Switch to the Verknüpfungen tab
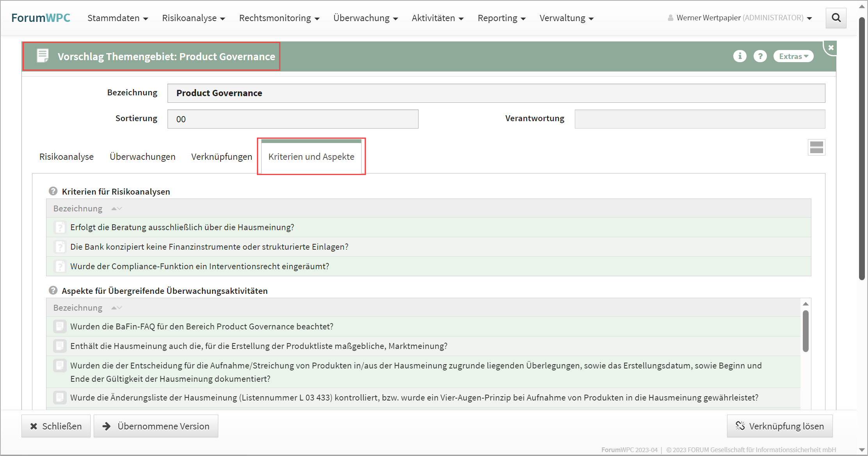Image resolution: width=868 pixels, height=456 pixels. [x=221, y=157]
